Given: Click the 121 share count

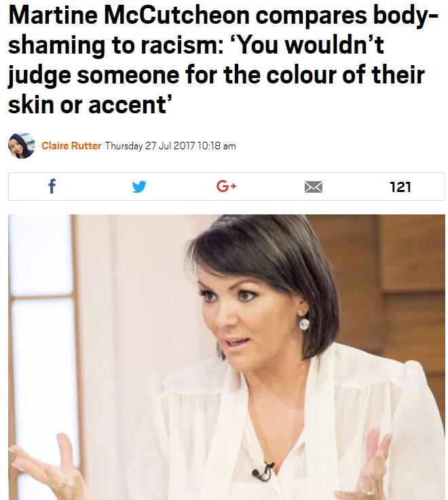Looking at the screenshot, I should click(400, 187).
